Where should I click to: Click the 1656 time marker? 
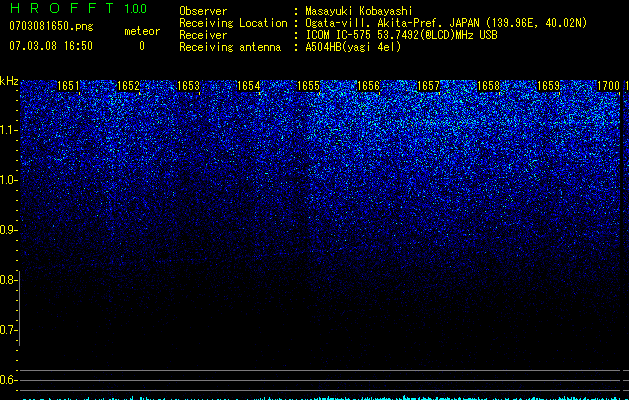tap(368, 86)
